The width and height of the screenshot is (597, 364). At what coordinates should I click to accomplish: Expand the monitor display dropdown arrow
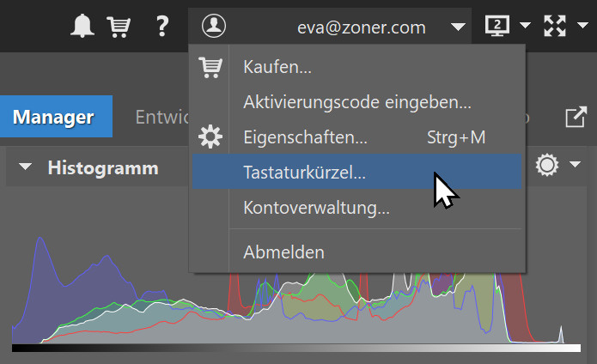tap(525, 27)
